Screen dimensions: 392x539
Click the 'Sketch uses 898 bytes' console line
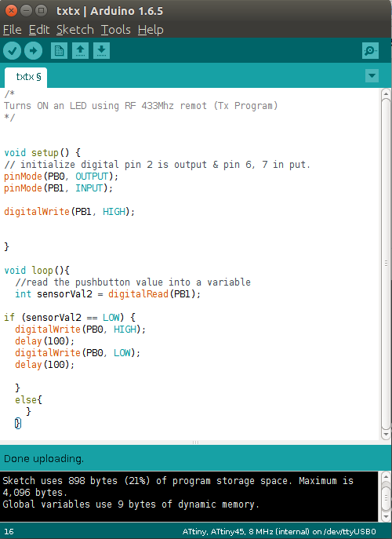[x=178, y=486]
